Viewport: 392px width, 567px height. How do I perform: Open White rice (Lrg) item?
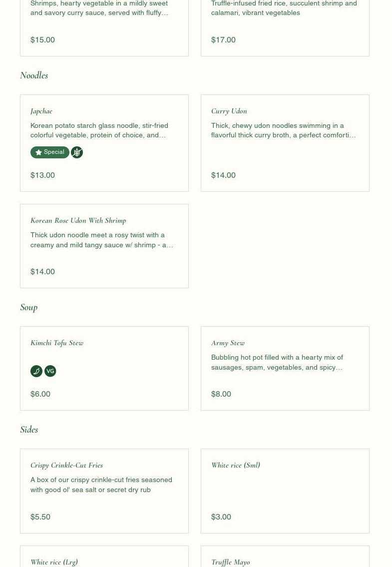point(54,562)
